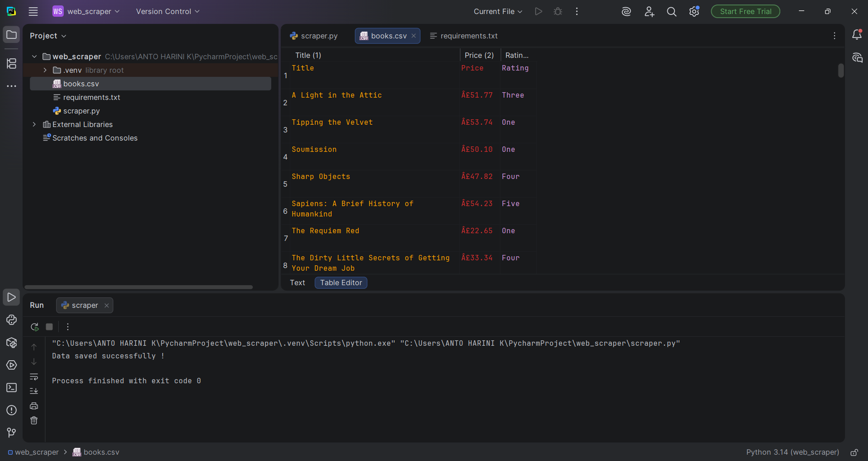Start debugging with the bug icon
Image resolution: width=868 pixels, height=461 pixels.
click(x=558, y=11)
